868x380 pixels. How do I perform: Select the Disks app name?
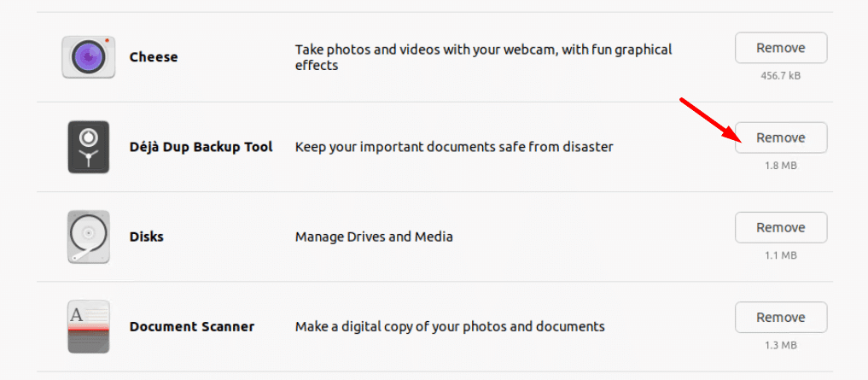pos(146,237)
